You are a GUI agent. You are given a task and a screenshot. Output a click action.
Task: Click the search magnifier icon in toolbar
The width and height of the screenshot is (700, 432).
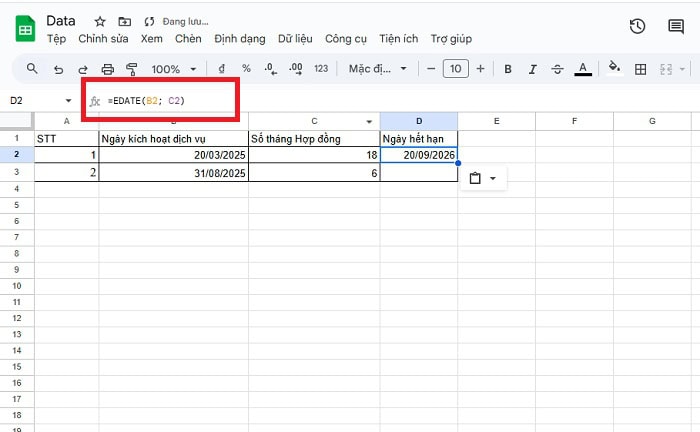(32, 69)
